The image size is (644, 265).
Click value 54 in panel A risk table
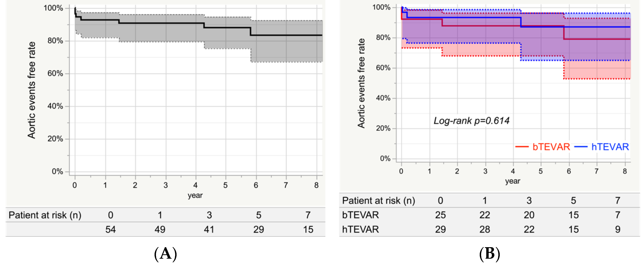click(x=111, y=230)
